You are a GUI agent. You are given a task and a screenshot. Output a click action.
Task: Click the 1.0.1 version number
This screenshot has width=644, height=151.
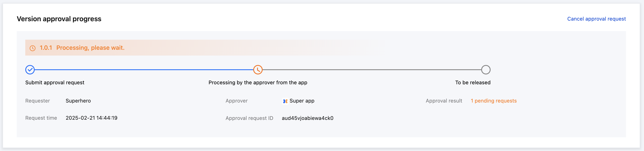tap(46, 48)
